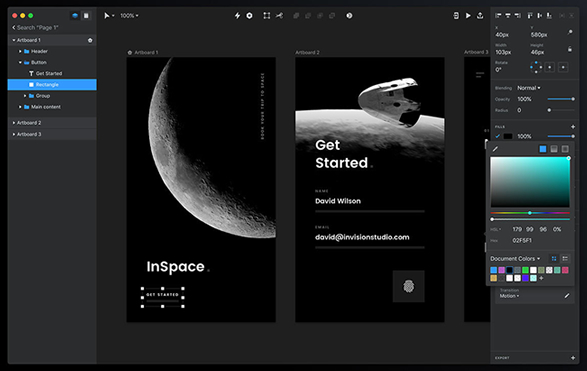Add an export setting with plus
Image resolution: width=587 pixels, height=371 pixels.
click(573, 358)
